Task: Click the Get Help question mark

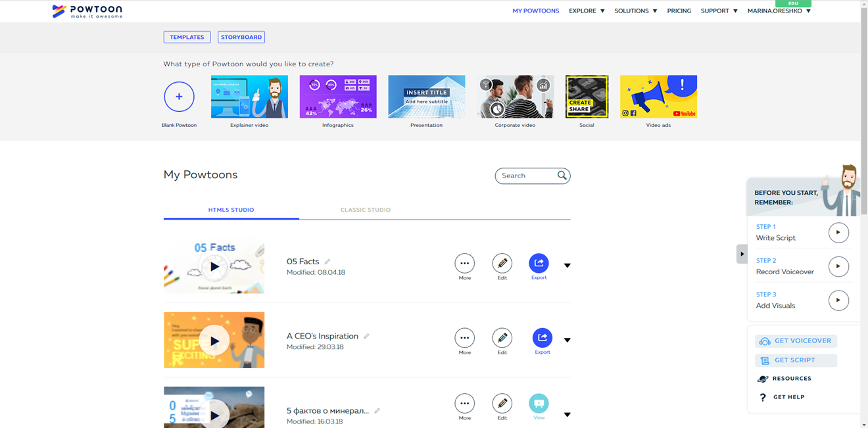Action: coord(763,397)
